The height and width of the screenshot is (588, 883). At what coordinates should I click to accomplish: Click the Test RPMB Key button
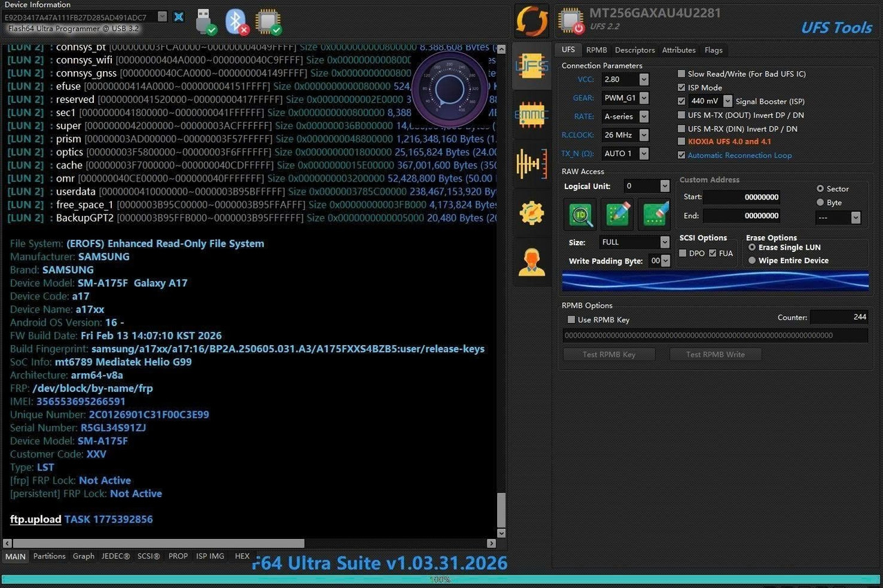pos(609,354)
